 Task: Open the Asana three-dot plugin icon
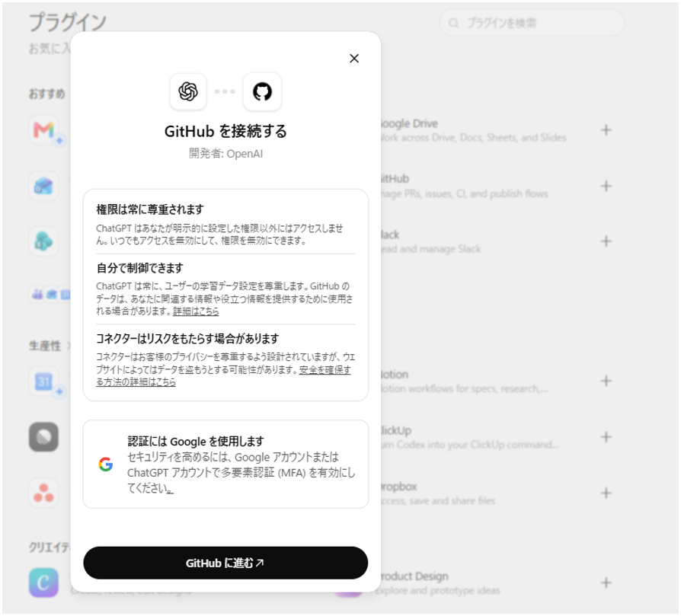point(44,493)
